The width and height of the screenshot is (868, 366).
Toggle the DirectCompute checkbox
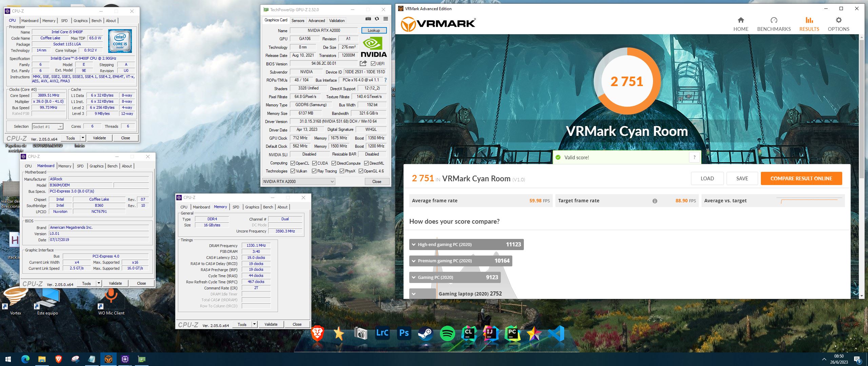(334, 163)
